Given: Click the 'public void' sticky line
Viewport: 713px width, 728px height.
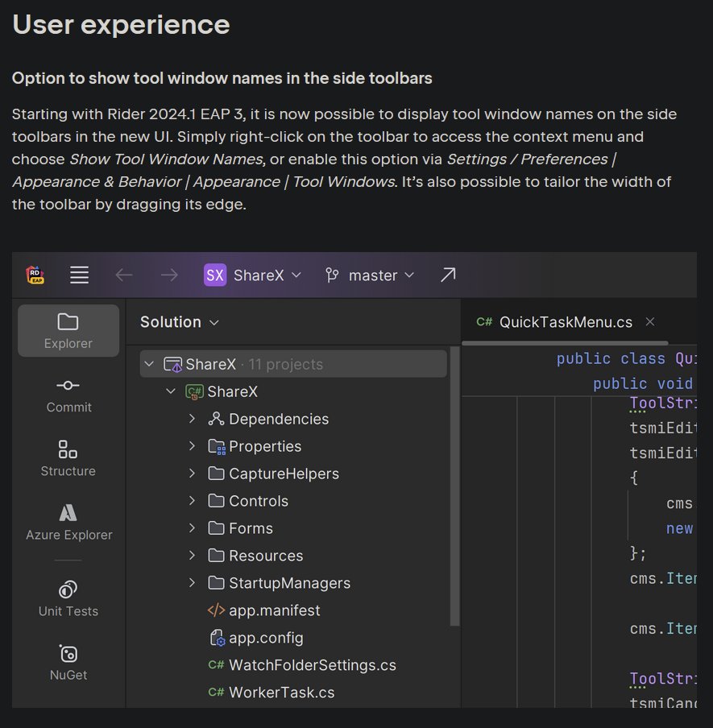Looking at the screenshot, I should [644, 383].
